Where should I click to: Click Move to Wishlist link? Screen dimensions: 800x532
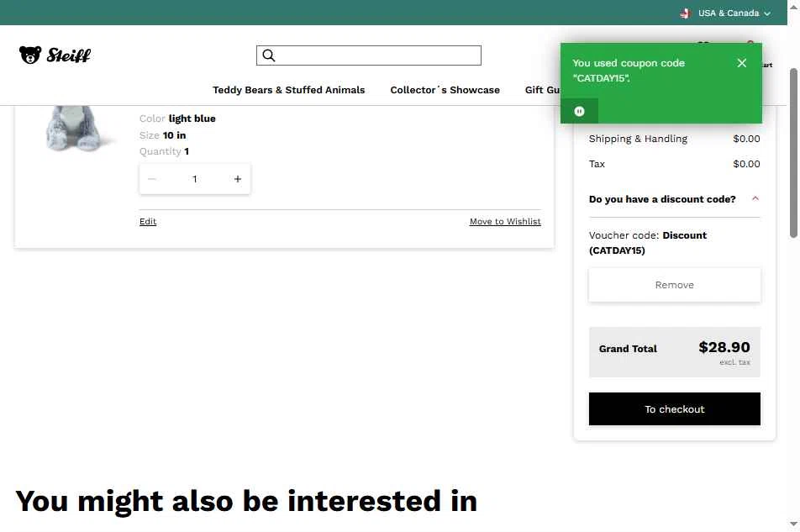pyautogui.click(x=505, y=221)
